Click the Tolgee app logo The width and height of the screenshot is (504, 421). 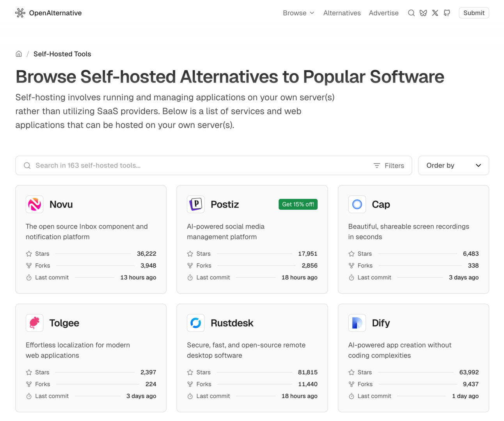click(x=35, y=323)
